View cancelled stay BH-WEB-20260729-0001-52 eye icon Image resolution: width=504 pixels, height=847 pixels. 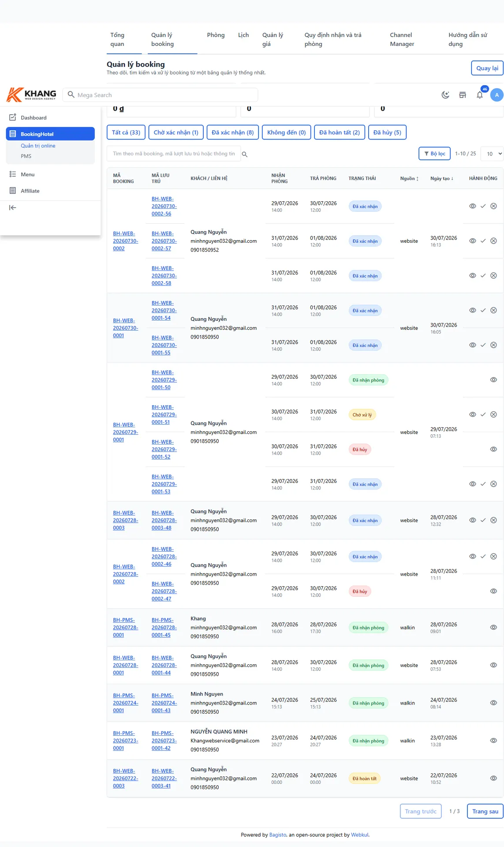493,449
